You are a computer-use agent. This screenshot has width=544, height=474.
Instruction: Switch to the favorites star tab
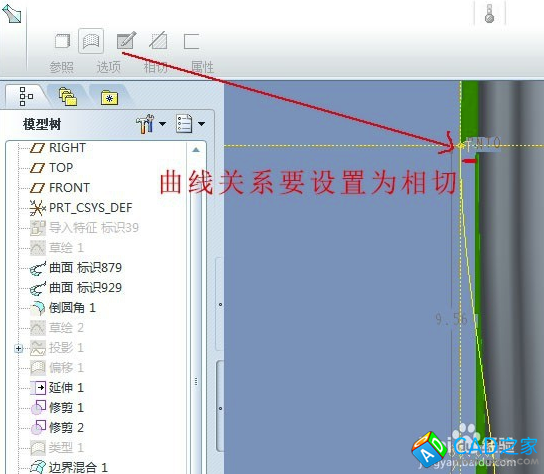[x=109, y=98]
